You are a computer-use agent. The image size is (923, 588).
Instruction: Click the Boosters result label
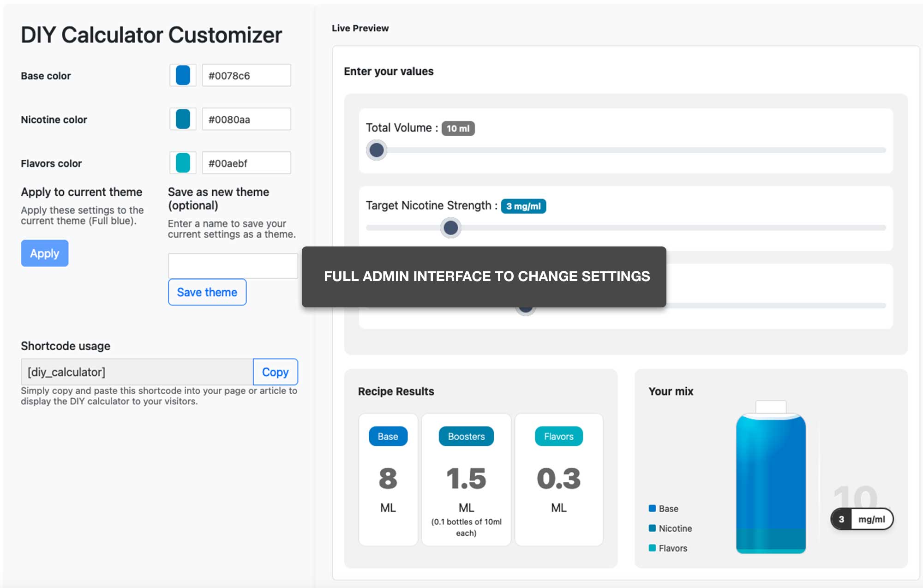click(x=466, y=436)
